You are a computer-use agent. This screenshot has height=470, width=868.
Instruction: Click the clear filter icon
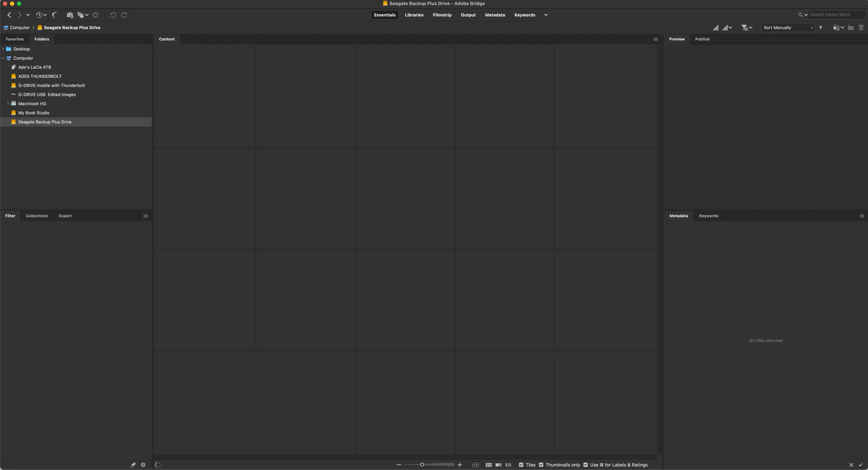(143, 465)
